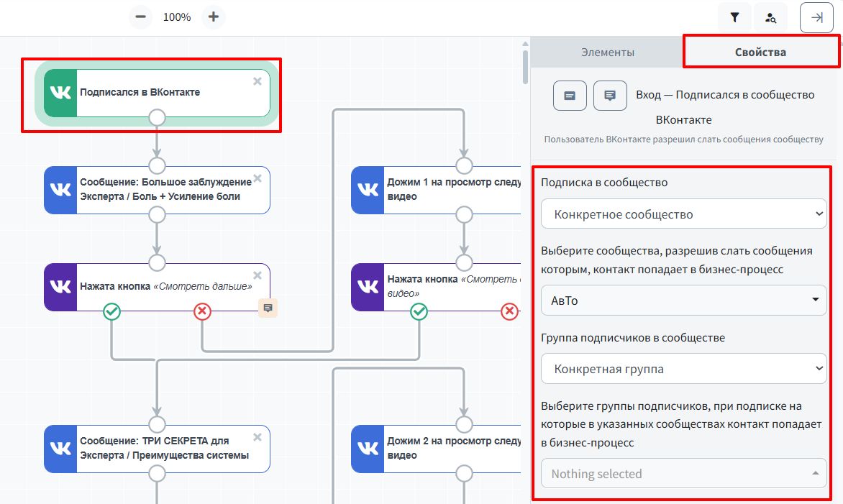Switch to the Элементы tab
The height and width of the screenshot is (504, 843).
pyautogui.click(x=608, y=52)
